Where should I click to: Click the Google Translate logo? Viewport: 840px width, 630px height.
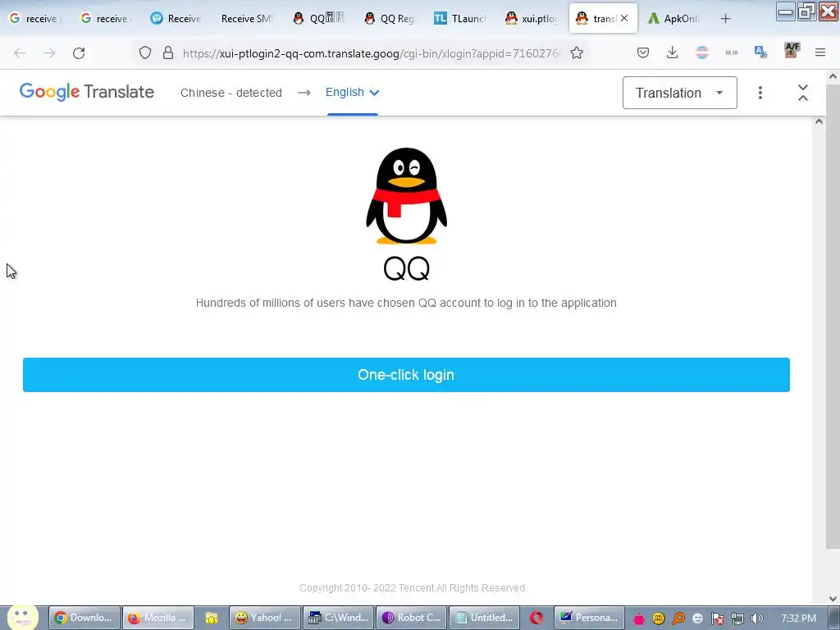(x=87, y=92)
